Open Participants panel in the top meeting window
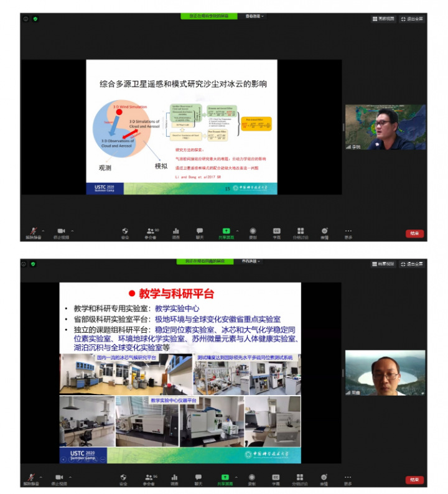The width and height of the screenshot is (448, 494). coord(151,231)
